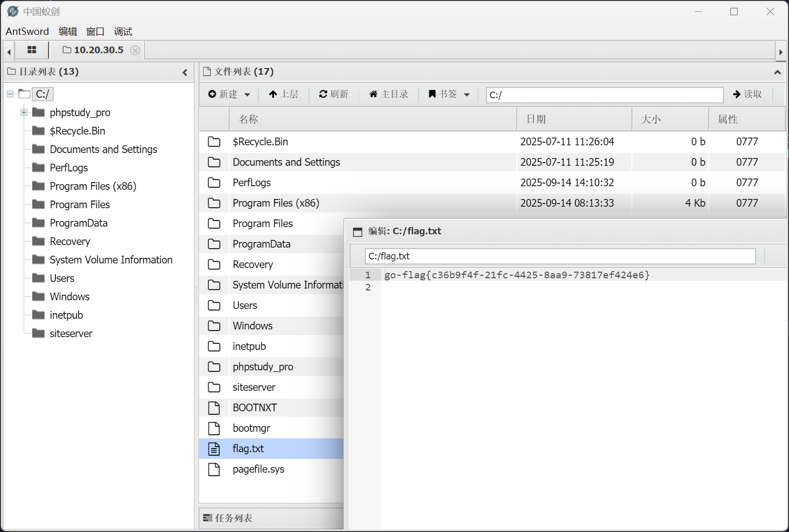
Task: Refresh the file list with 刷新
Action: pyautogui.click(x=334, y=94)
